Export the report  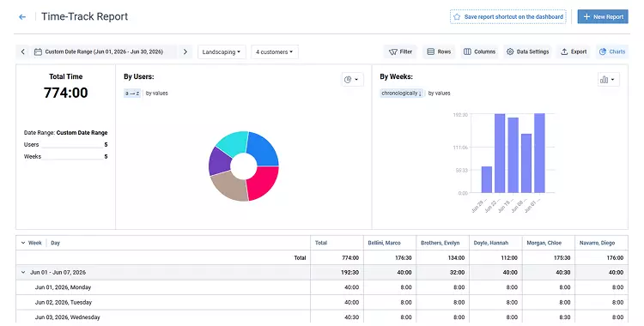(574, 51)
